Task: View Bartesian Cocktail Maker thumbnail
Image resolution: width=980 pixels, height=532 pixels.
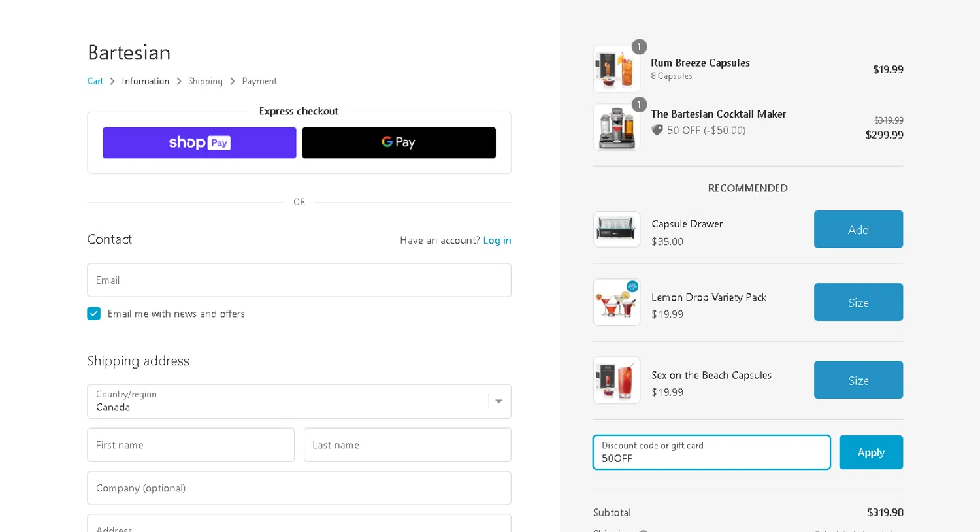Action: (x=617, y=127)
